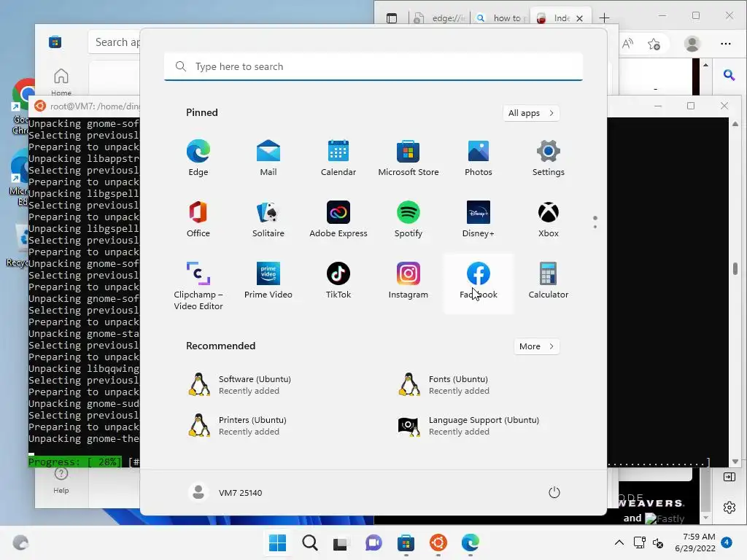The image size is (747, 560).
Task: Add page to favorites in Edge
Action: [654, 44]
